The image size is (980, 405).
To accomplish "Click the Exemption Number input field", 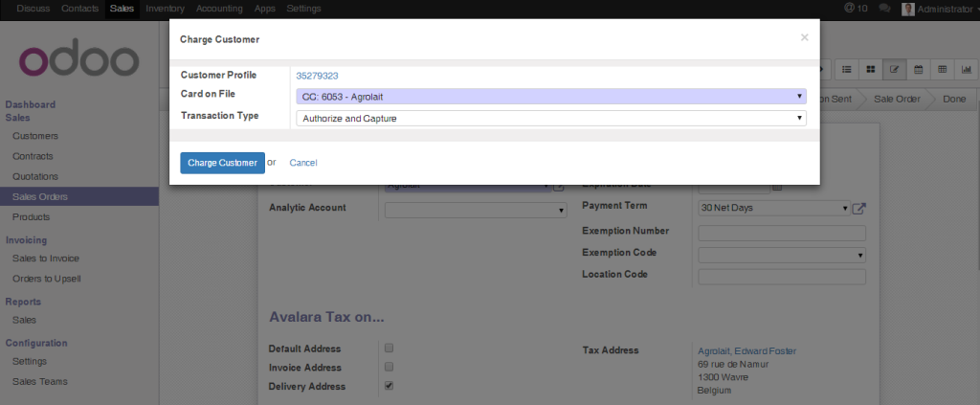I will point(782,233).
